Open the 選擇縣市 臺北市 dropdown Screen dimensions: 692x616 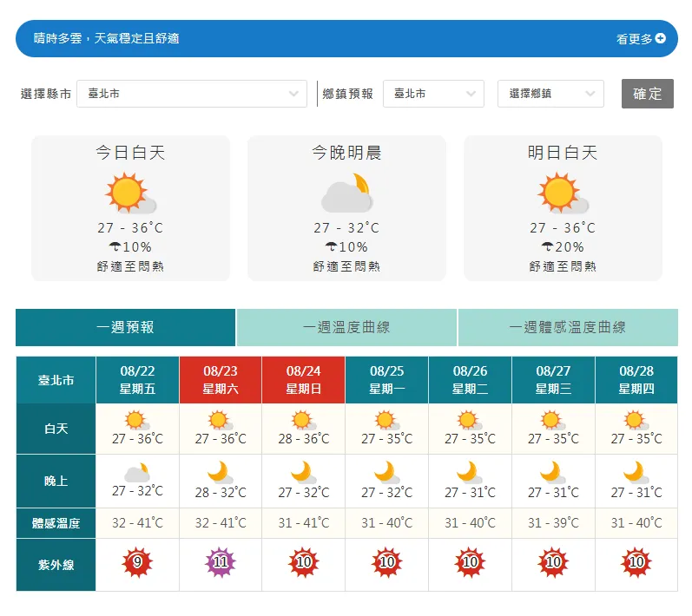coord(192,94)
